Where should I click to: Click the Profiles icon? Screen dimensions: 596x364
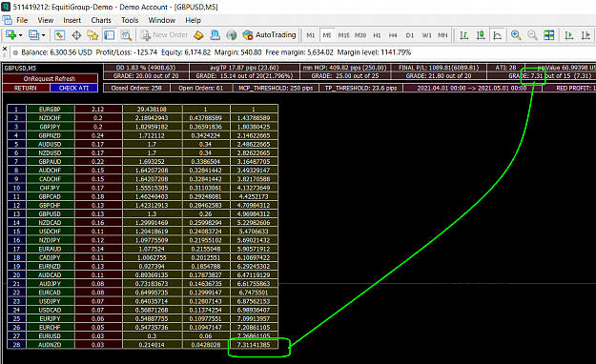33,35
